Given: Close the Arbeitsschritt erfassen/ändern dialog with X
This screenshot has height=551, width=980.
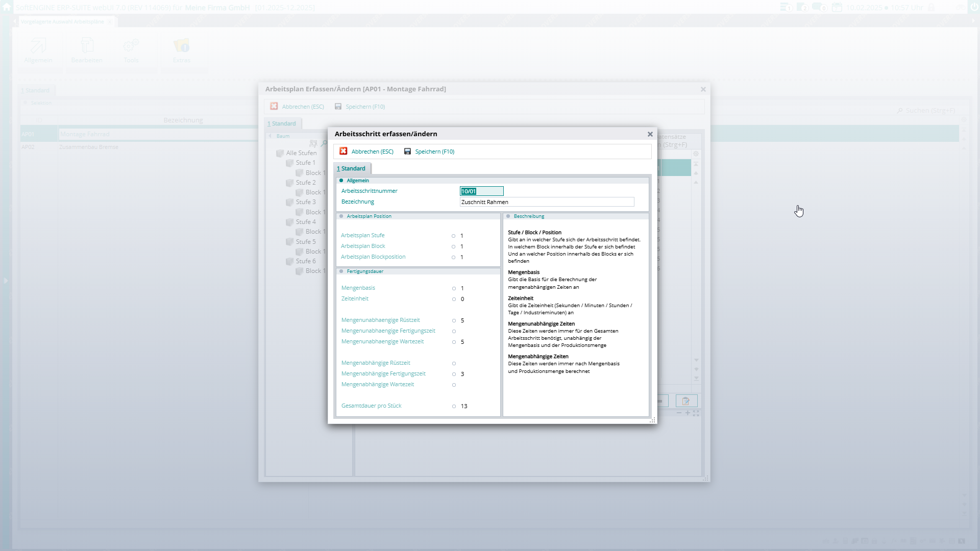Looking at the screenshot, I should (650, 134).
